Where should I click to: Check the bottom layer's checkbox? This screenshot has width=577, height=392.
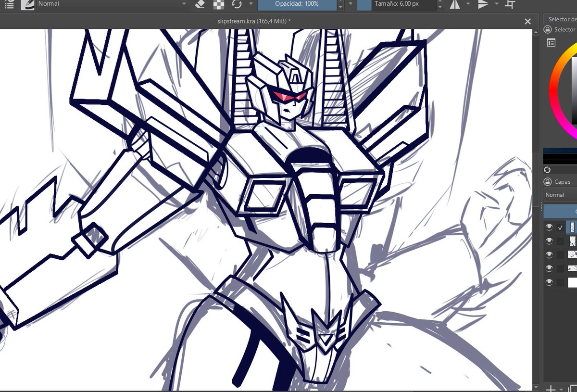click(x=560, y=282)
